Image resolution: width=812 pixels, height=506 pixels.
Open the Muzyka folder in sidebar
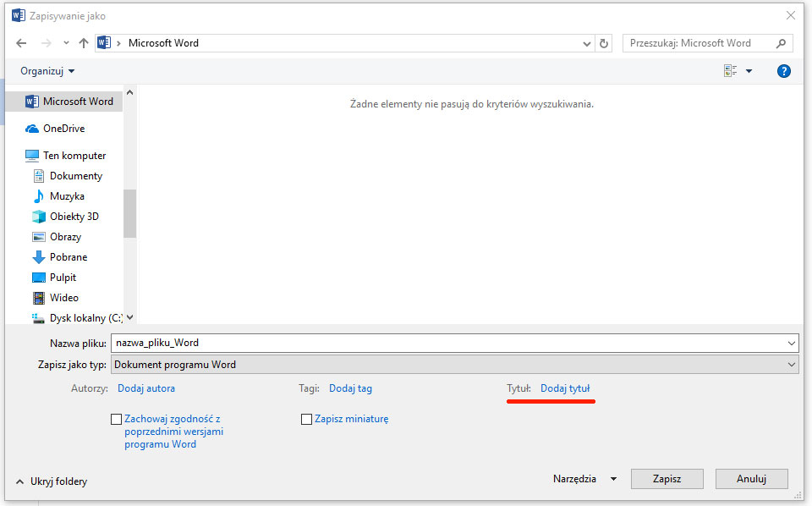coord(67,196)
